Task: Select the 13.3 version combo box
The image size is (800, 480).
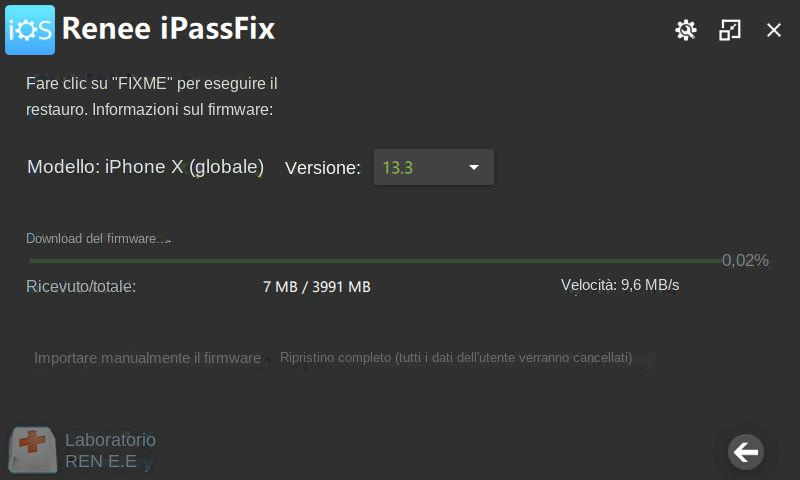Action: [x=434, y=167]
